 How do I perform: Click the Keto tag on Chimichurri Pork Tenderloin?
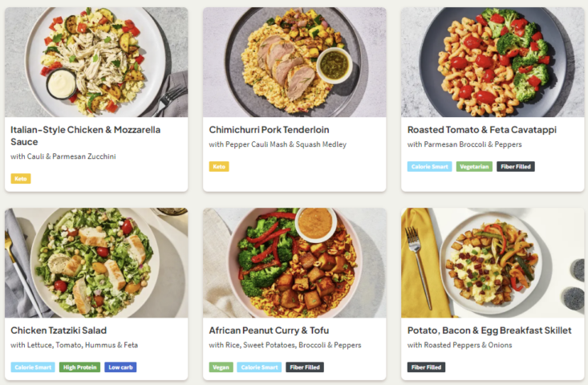click(219, 167)
